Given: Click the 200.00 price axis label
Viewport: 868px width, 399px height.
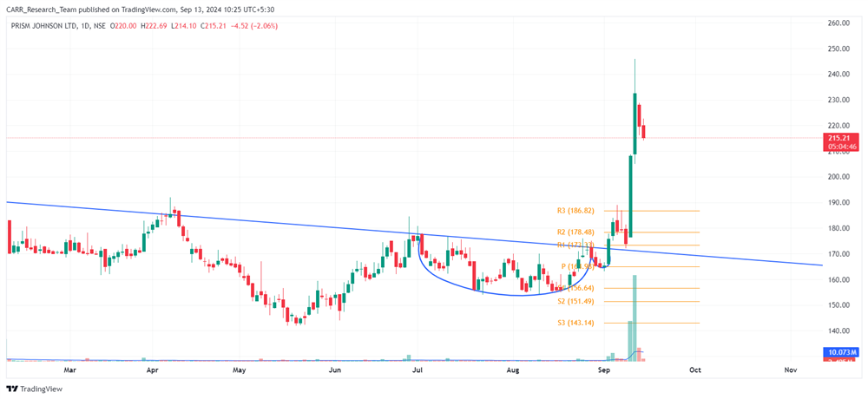Looking at the screenshot, I should [x=838, y=177].
